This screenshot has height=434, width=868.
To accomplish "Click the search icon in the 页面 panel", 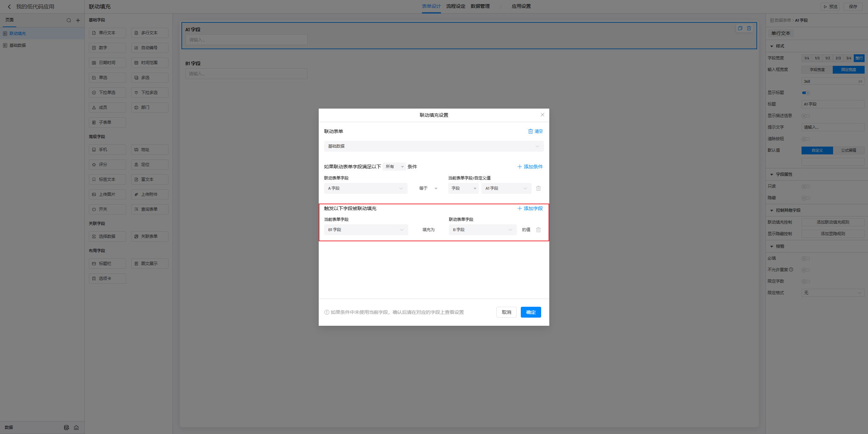I will (x=69, y=20).
